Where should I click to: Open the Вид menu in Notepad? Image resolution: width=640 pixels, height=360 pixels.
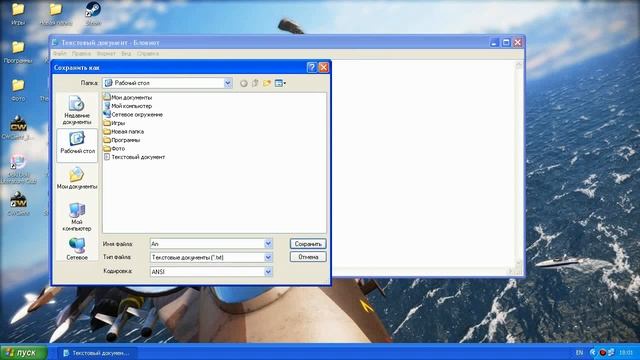126,53
